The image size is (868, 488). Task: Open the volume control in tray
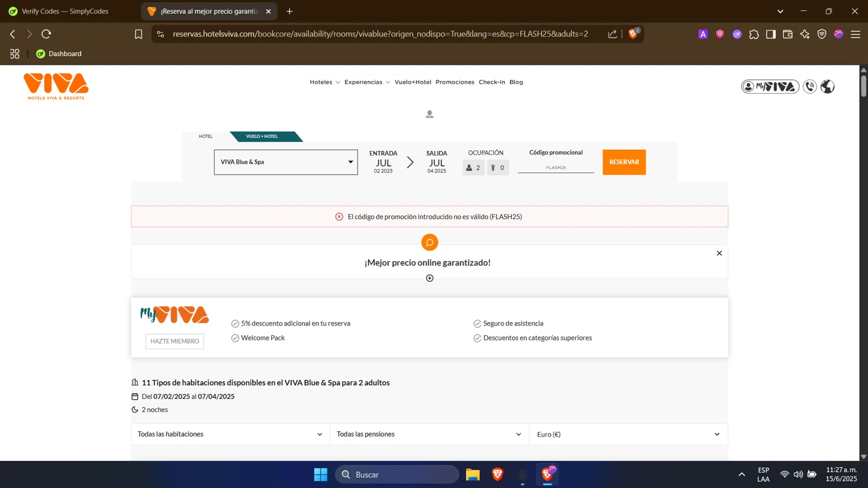click(798, 475)
